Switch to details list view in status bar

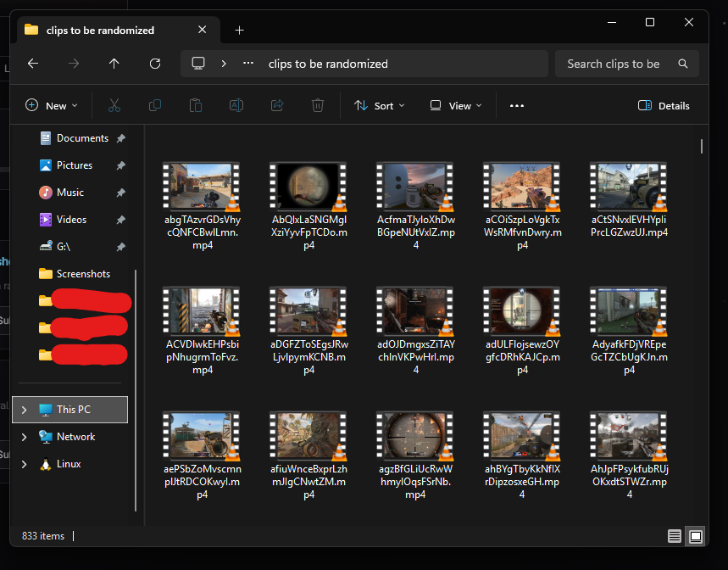coord(674,536)
